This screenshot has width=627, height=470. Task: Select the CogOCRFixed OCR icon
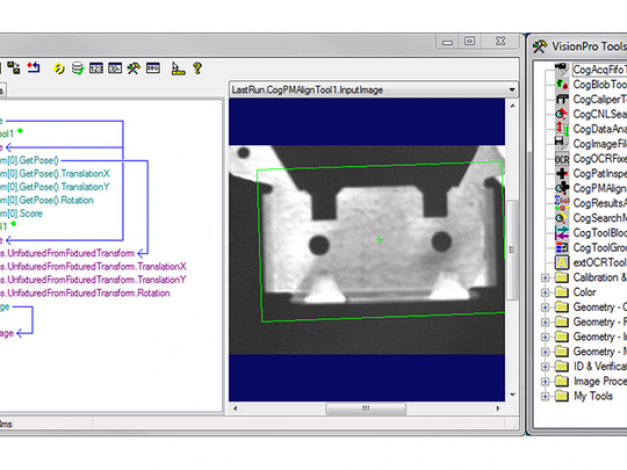tap(562, 159)
